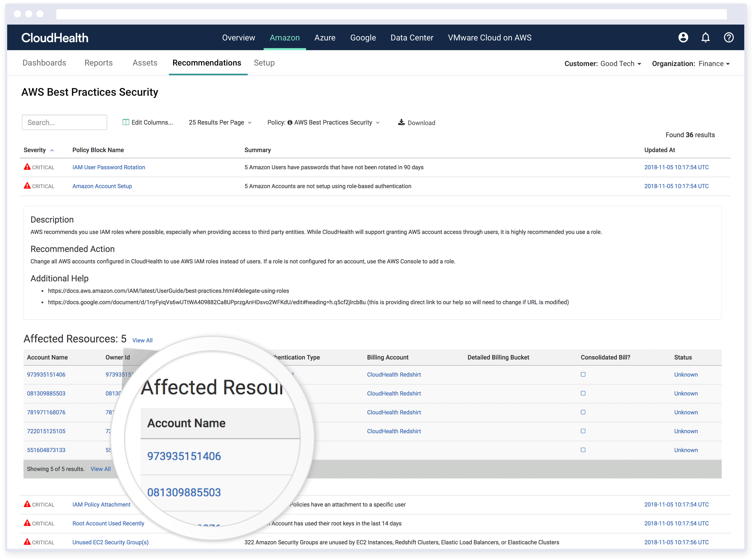Viewport: 754px width, 560px height.
Task: Click CloudHealth Redshift for account 973935151406
Action: tap(394, 375)
